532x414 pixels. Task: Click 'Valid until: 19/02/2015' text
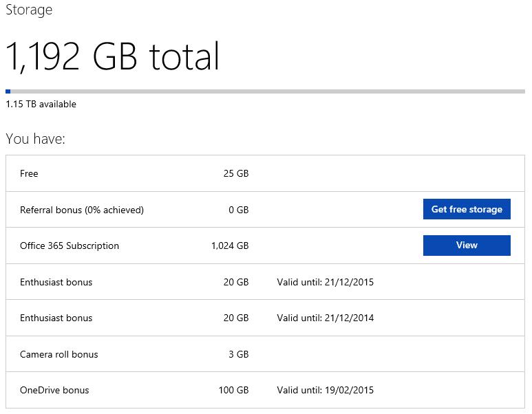(x=325, y=390)
